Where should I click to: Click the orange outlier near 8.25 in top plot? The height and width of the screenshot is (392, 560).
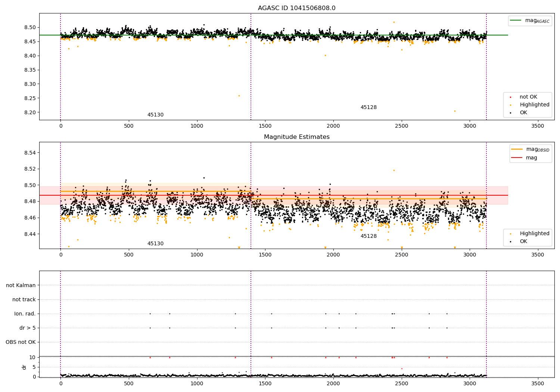[x=239, y=96]
